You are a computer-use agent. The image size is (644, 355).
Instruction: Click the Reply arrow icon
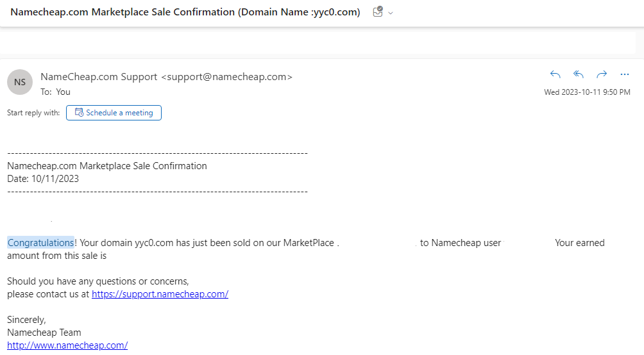pyautogui.click(x=555, y=74)
